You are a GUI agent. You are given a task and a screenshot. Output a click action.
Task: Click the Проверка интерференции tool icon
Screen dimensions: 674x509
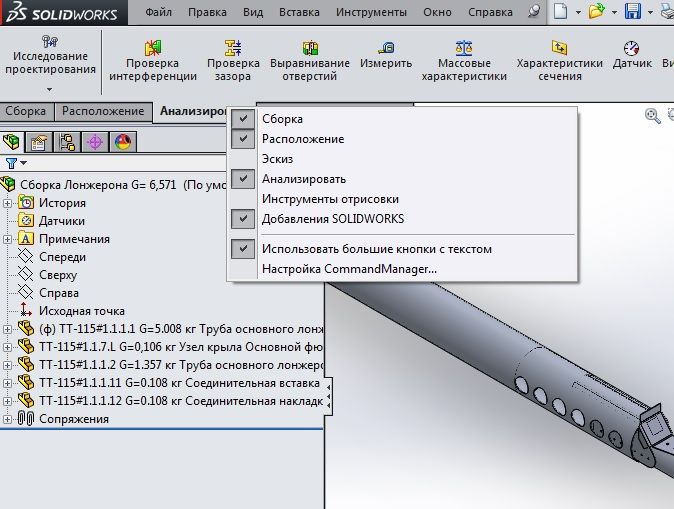pos(153,47)
